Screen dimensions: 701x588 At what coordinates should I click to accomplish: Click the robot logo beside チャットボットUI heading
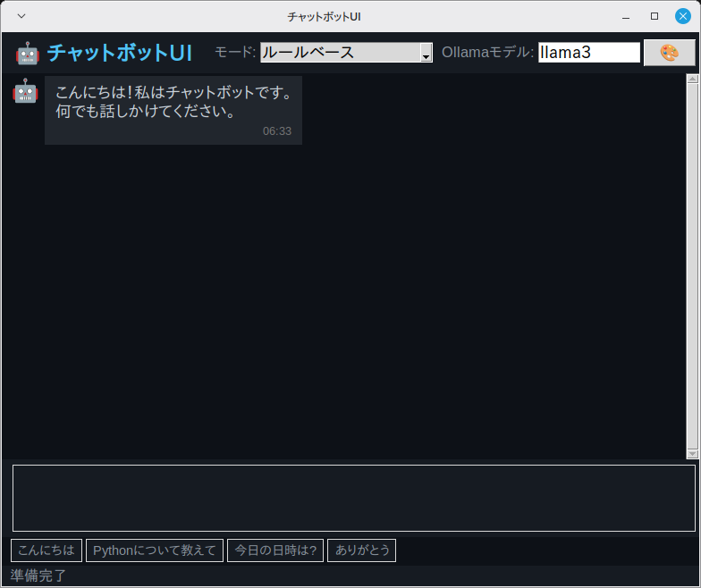28,54
